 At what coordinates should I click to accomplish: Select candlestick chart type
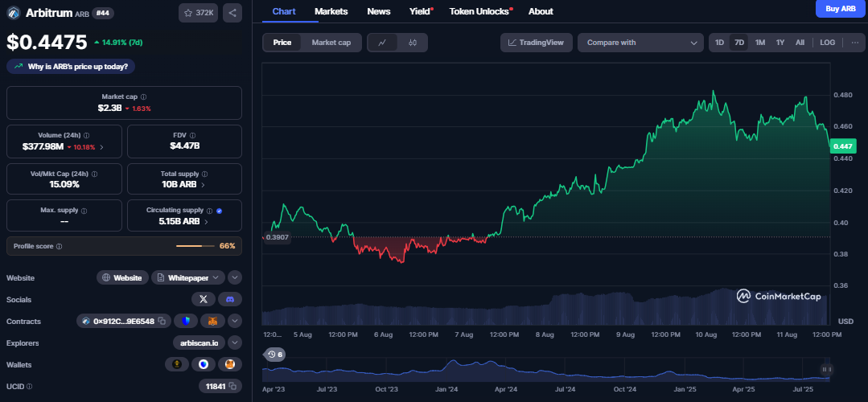pyautogui.click(x=413, y=43)
